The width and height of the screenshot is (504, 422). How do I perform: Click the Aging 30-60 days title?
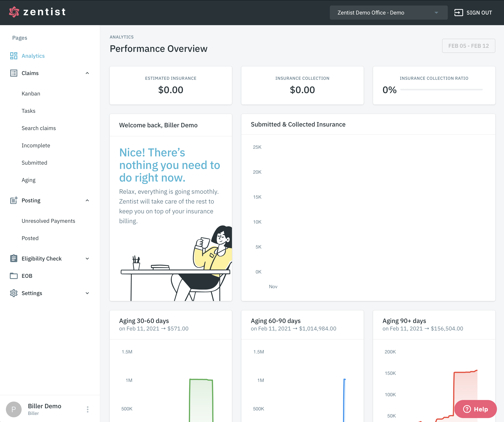tap(144, 321)
